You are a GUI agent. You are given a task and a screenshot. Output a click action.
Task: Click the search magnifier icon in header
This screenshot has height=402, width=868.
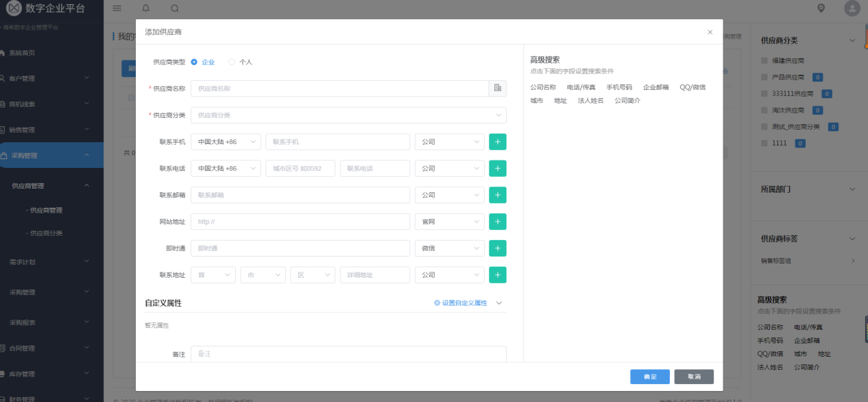tap(175, 8)
